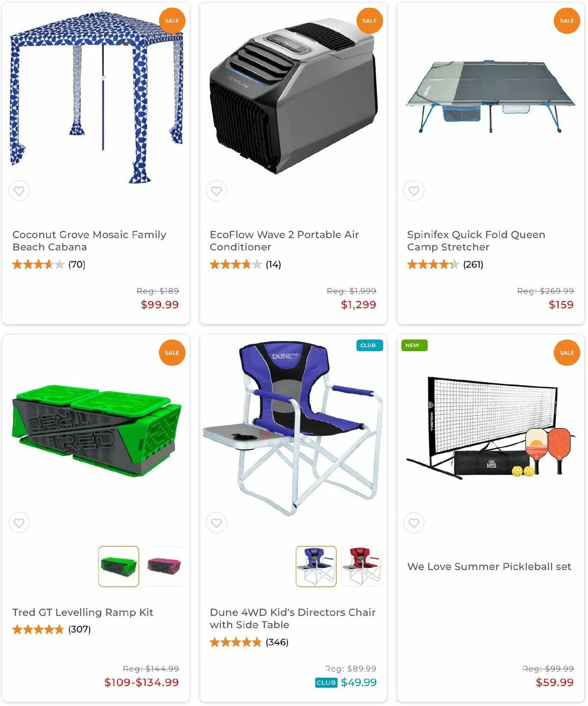Select red Dune Directors Chair variant

362,566
